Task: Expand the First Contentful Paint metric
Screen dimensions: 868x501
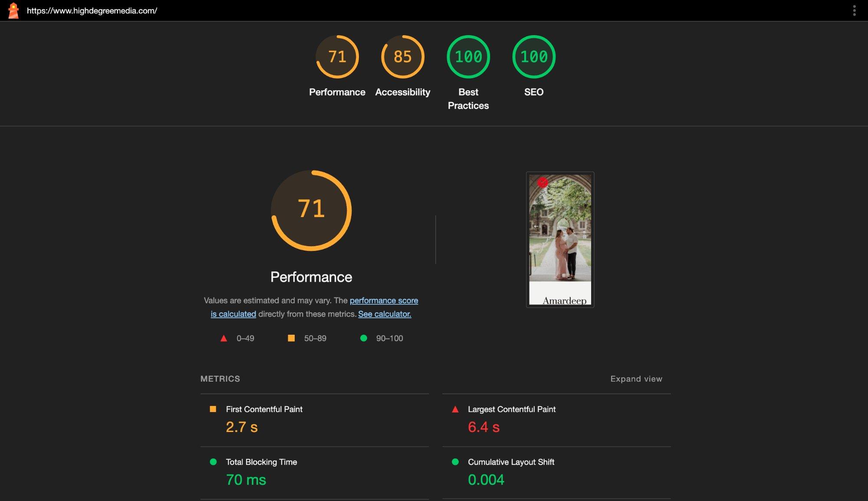Action: point(264,409)
